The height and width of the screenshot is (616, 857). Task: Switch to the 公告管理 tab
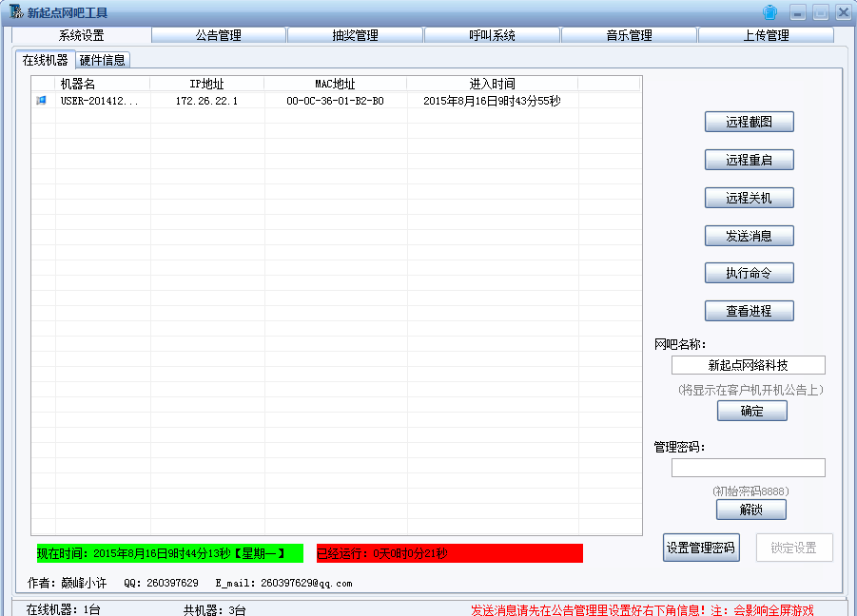pos(219,35)
